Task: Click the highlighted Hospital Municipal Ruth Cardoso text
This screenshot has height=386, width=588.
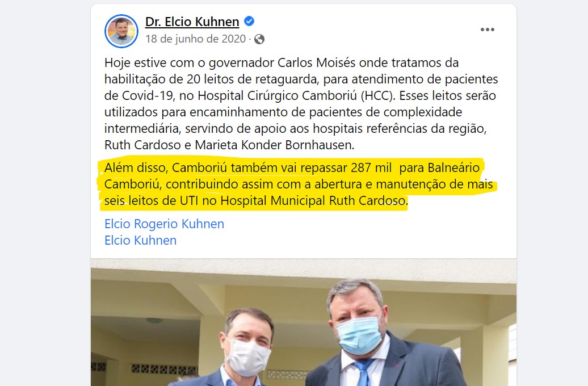Action: click(x=313, y=201)
